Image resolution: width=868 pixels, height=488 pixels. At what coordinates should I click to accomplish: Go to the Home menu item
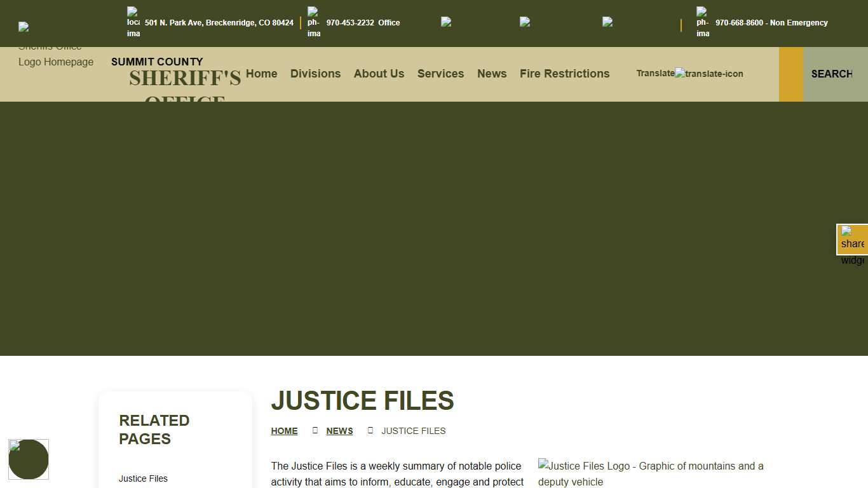coord(261,74)
